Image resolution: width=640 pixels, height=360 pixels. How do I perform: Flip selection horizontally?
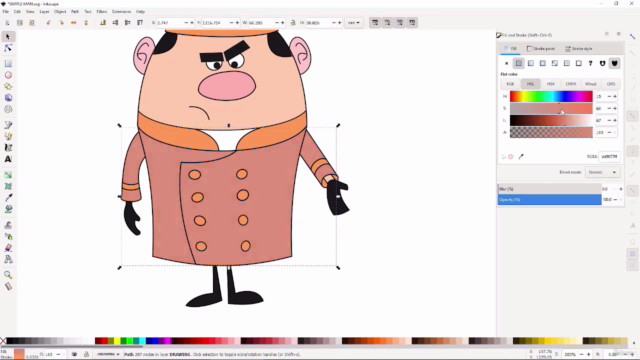(x=73, y=23)
